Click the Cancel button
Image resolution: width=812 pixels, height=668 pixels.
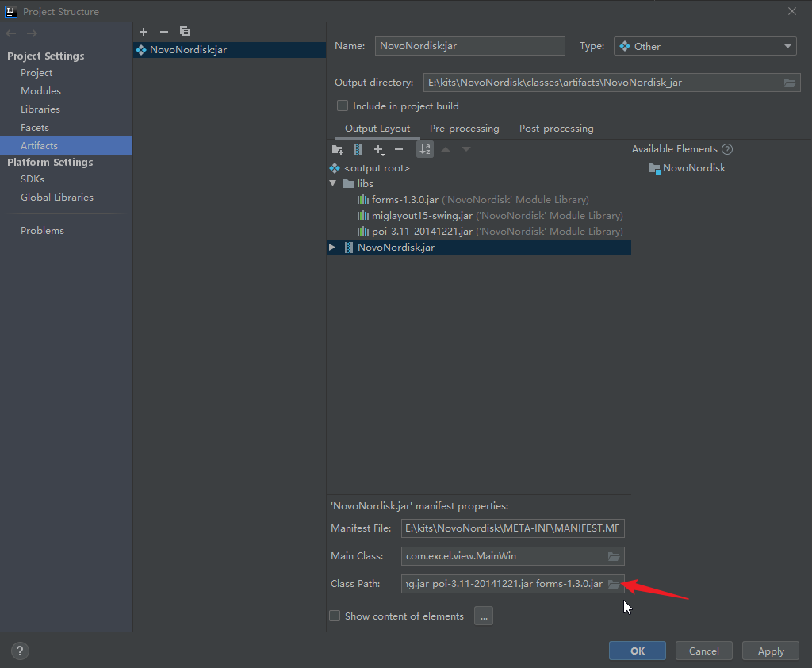[x=704, y=651]
